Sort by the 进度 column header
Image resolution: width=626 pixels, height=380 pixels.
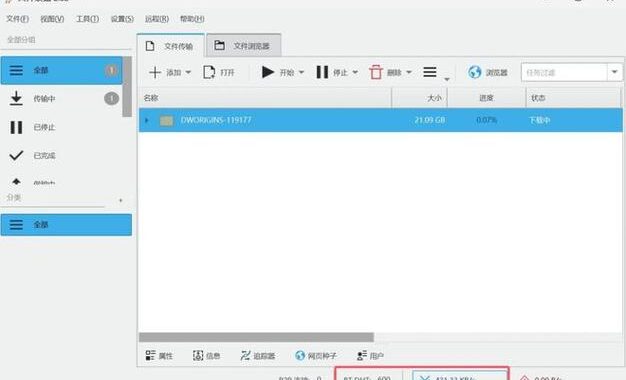point(486,98)
